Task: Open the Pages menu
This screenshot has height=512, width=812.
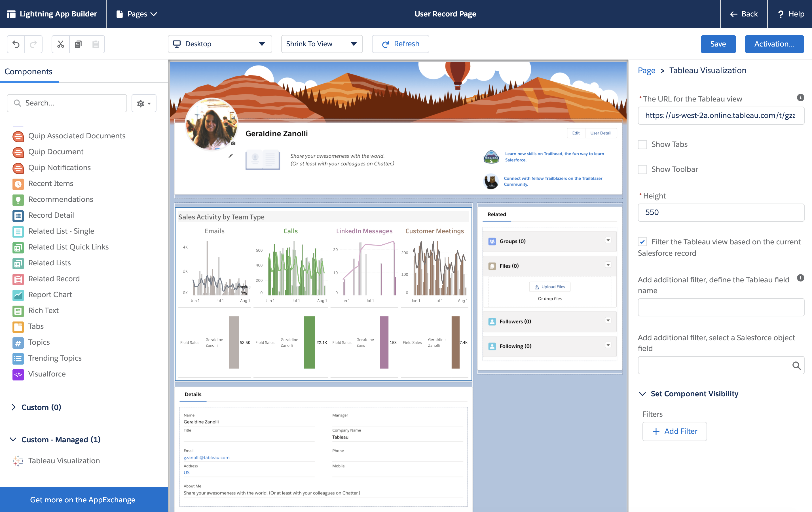Action: (137, 14)
